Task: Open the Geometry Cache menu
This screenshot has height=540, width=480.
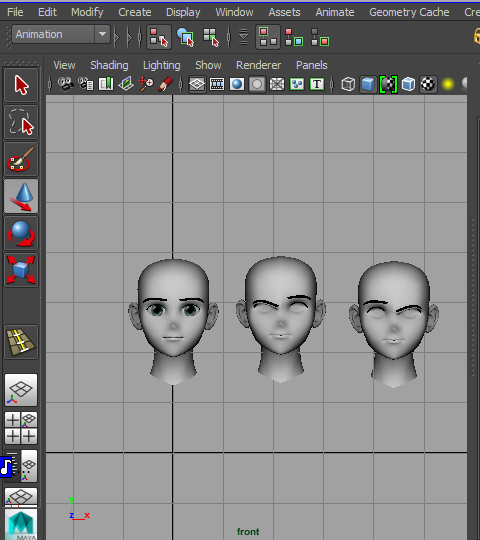Action: (x=409, y=12)
